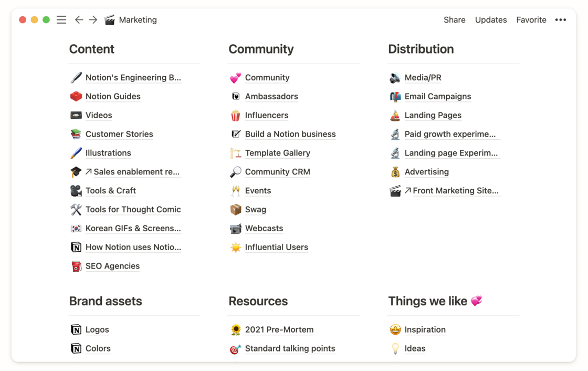Open the Updates panel
This screenshot has width=588, height=371.
point(491,20)
